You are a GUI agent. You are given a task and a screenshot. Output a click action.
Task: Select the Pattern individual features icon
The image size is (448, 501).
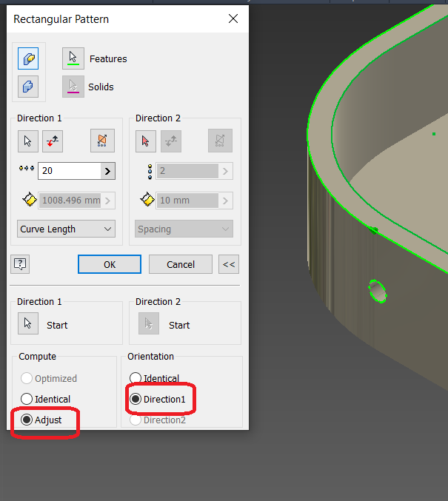[x=28, y=58]
